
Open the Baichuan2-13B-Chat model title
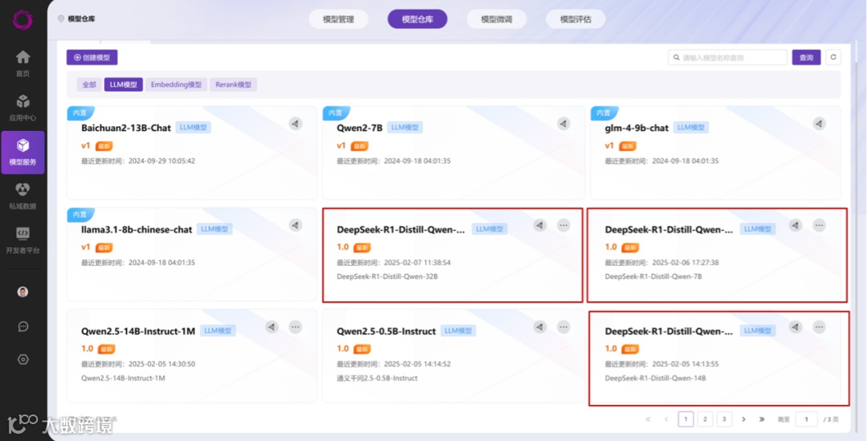pyautogui.click(x=126, y=128)
